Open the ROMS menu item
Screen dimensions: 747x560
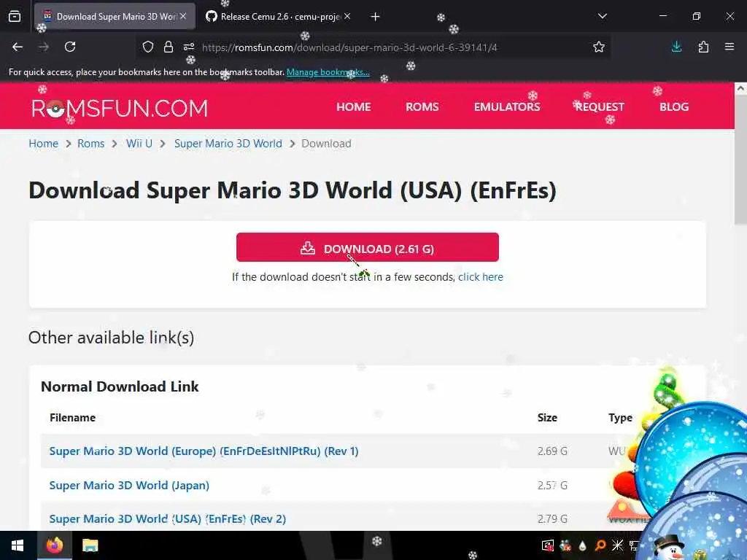click(422, 106)
